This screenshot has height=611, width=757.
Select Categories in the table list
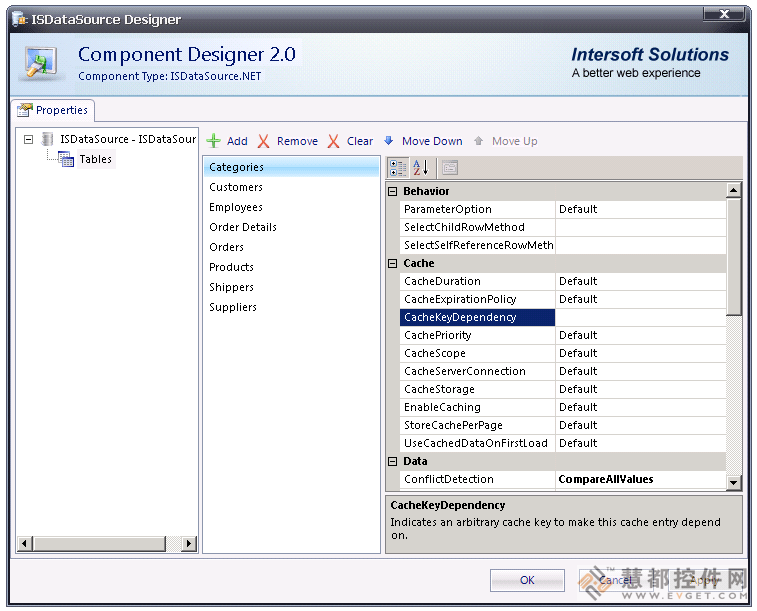tap(291, 167)
